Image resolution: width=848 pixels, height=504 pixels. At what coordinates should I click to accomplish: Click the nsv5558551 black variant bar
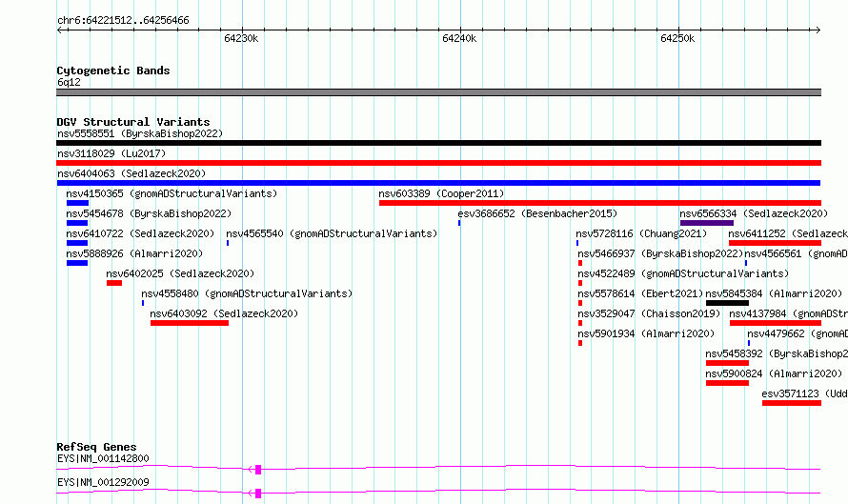(x=438, y=143)
